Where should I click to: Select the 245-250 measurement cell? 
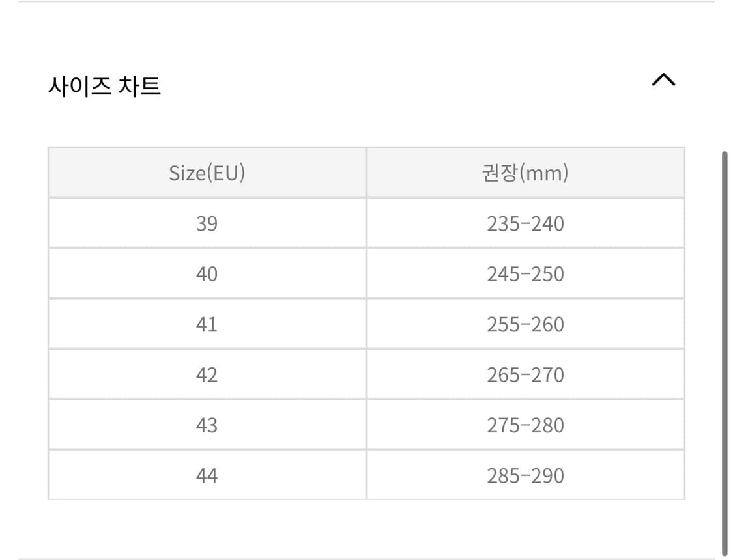point(525,273)
